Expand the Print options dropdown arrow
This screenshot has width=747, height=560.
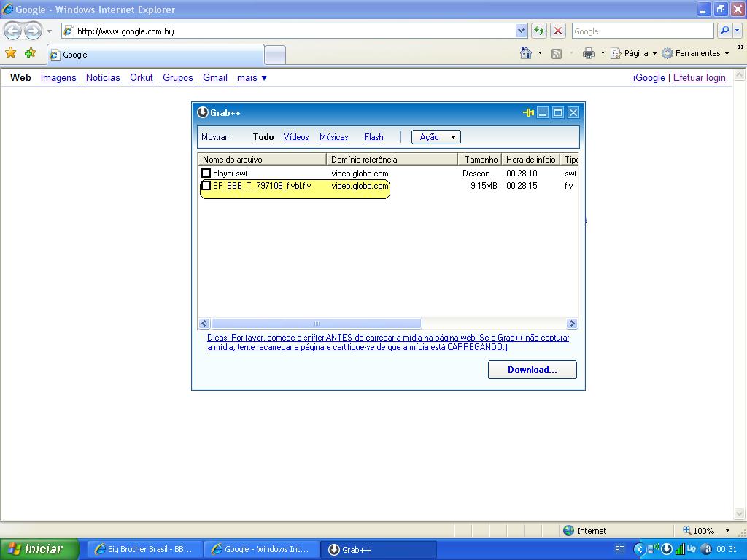click(x=602, y=52)
